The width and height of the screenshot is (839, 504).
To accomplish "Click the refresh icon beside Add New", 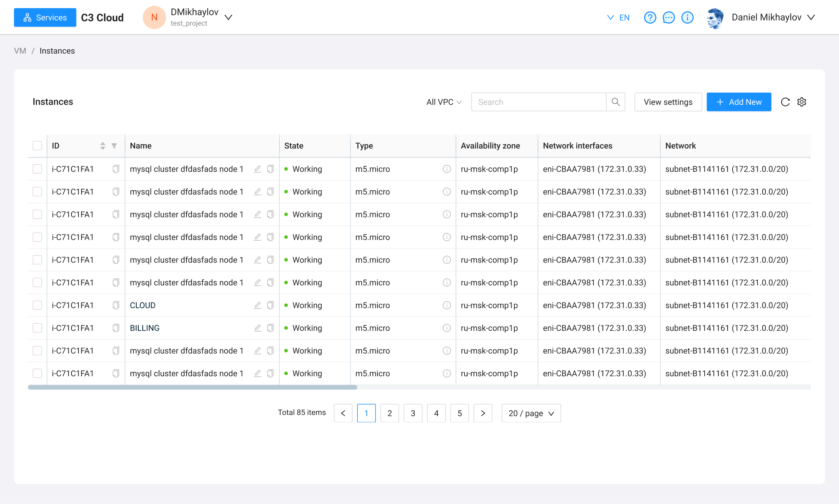I will click(x=785, y=102).
